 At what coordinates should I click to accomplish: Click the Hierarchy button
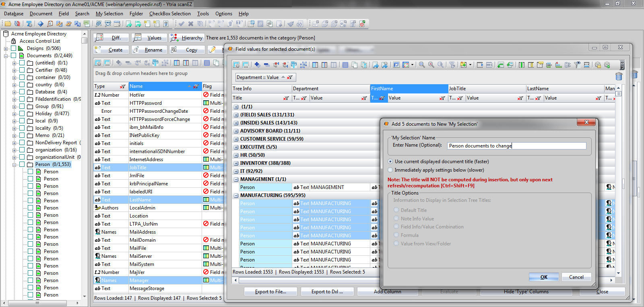tap(187, 38)
